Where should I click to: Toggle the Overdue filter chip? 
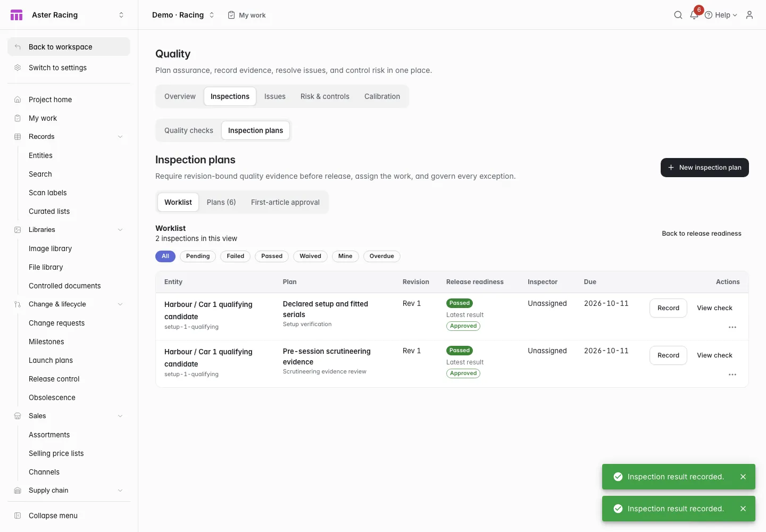[x=381, y=256]
